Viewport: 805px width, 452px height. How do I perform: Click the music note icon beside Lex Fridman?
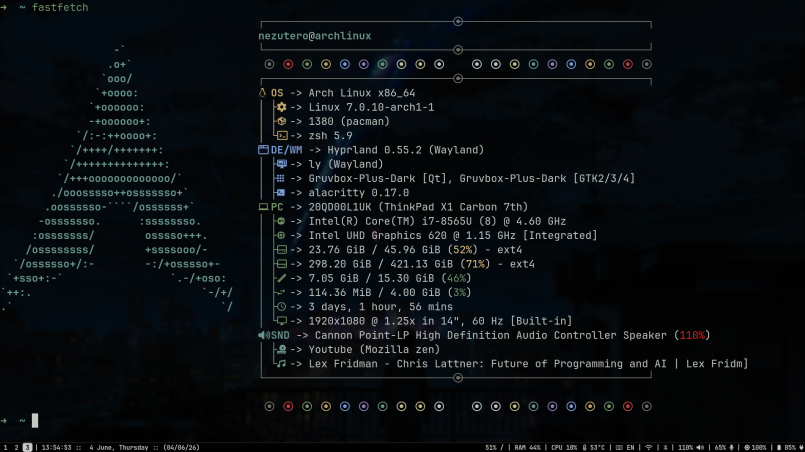281,364
